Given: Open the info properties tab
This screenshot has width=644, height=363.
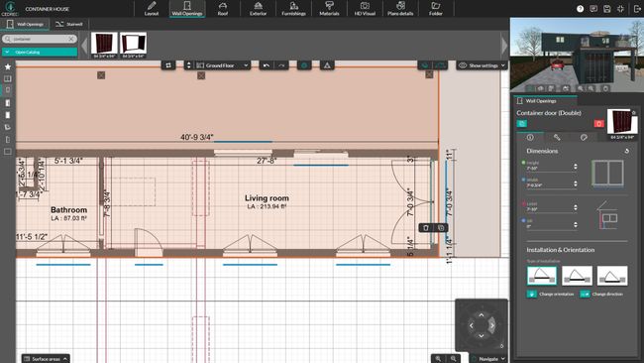Looking at the screenshot, I should (530, 137).
